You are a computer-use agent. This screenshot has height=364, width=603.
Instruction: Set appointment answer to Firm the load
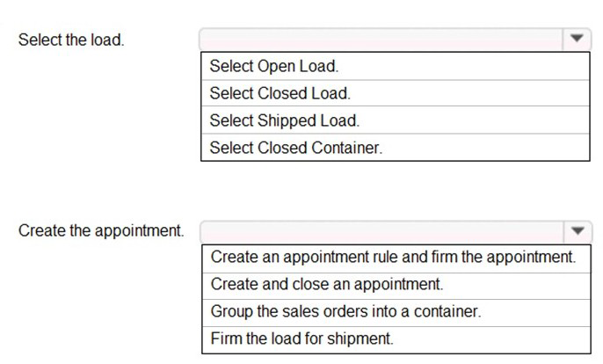click(396, 339)
